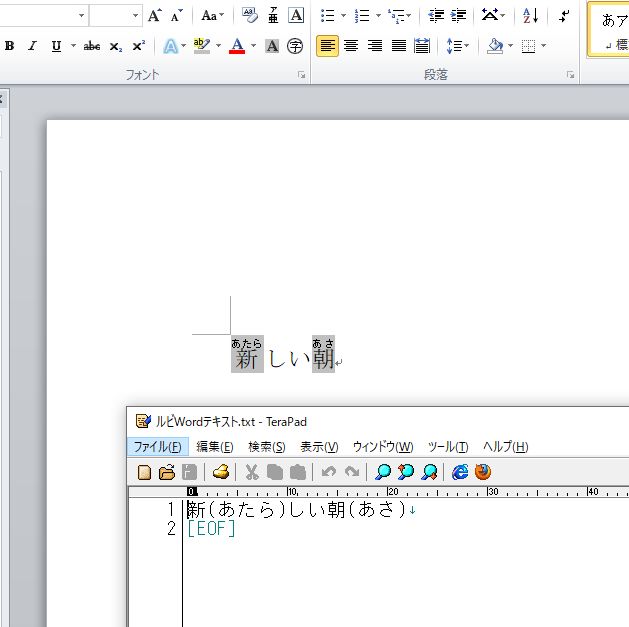Screen dimensions: 629x627
Task: Toggle Italic formatting in Word
Action: point(32,46)
